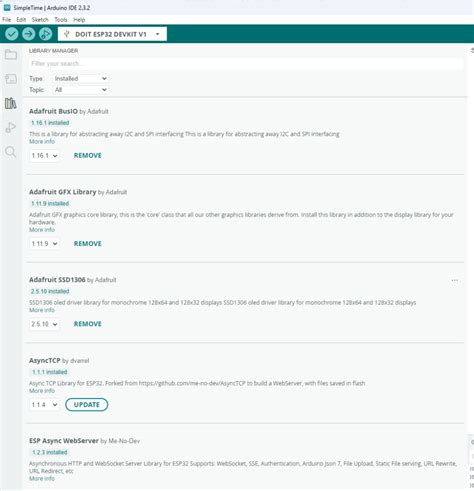Image resolution: width=474 pixels, height=491 pixels.
Task: Open the three-dots menu for Adafruit SSD1306
Action: tap(455, 280)
